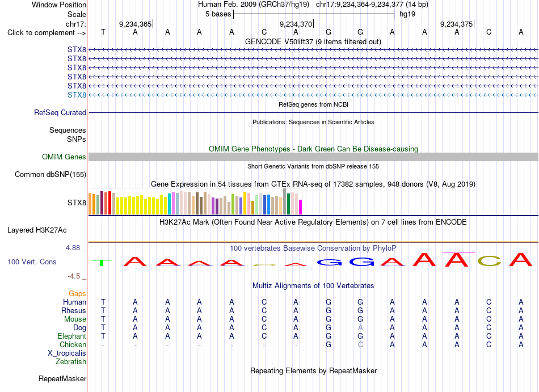Click the T base in the Elephant alignment row
This screenshot has width=539, height=392.
pyautogui.click(x=103, y=336)
